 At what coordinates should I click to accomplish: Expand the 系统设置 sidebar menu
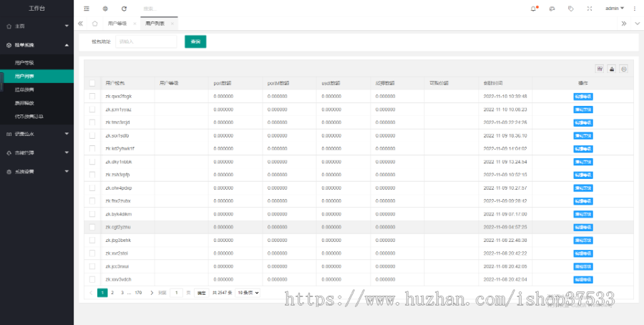[x=37, y=171]
